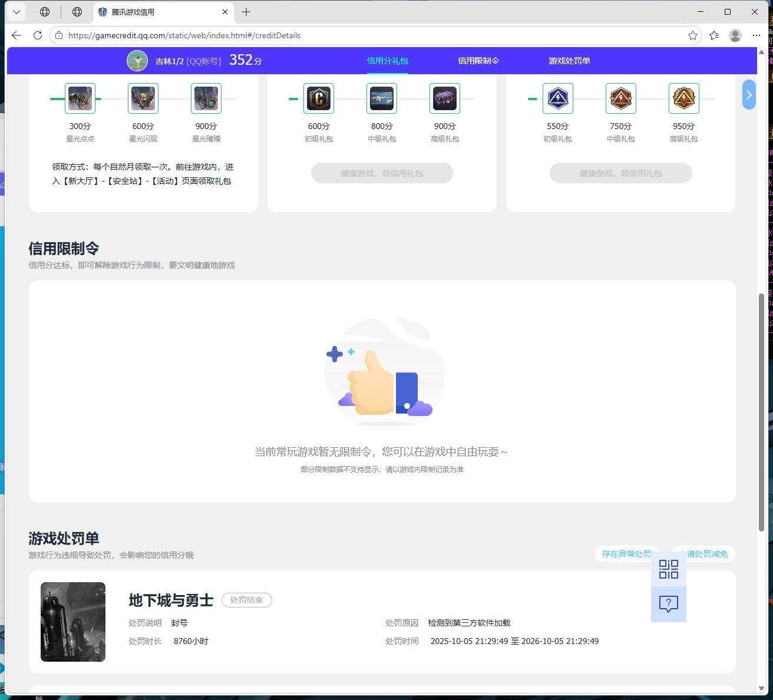Click the address bar URL field
This screenshot has width=773, height=700.
(376, 35)
